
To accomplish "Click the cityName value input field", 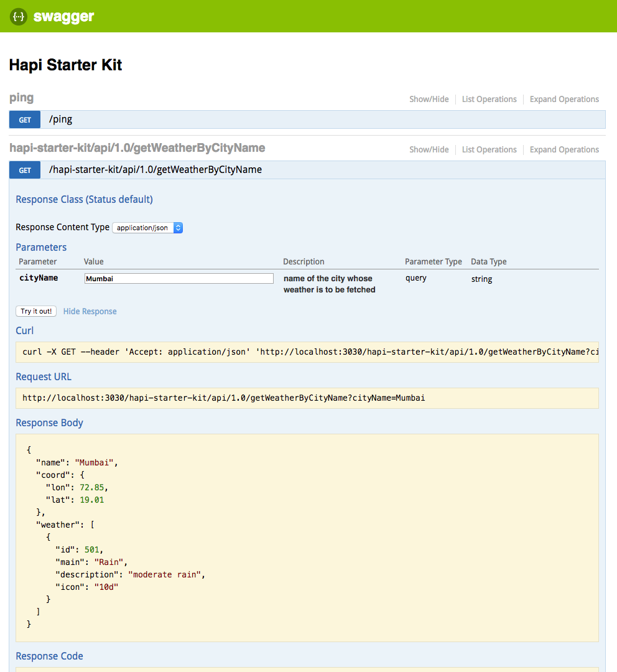I will 179,279.
